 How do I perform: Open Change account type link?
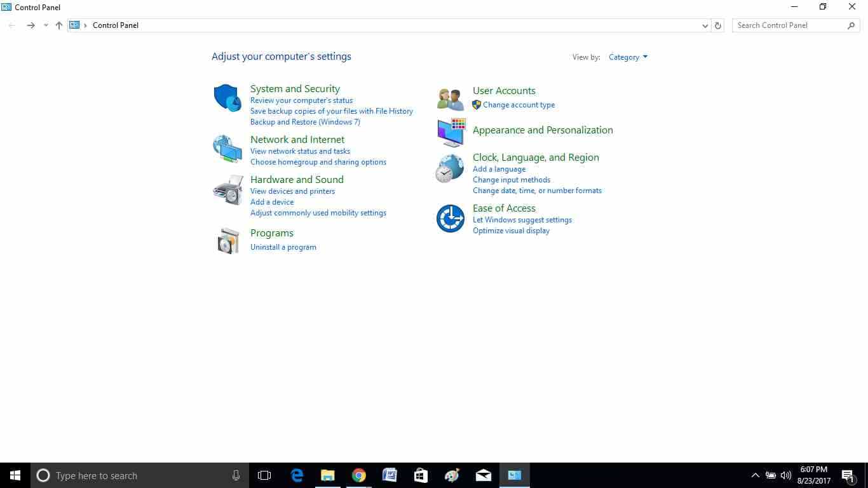[519, 105]
